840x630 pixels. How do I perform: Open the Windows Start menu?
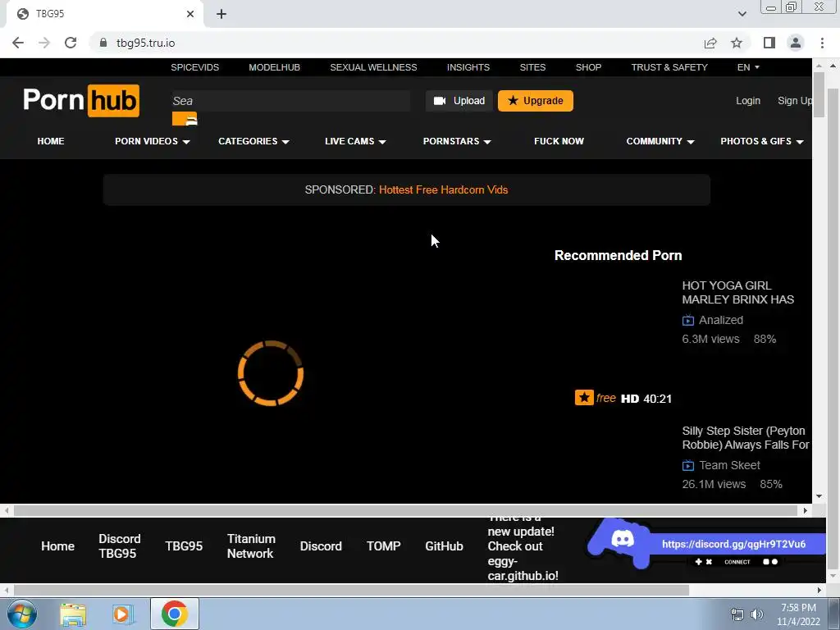pos(21,614)
